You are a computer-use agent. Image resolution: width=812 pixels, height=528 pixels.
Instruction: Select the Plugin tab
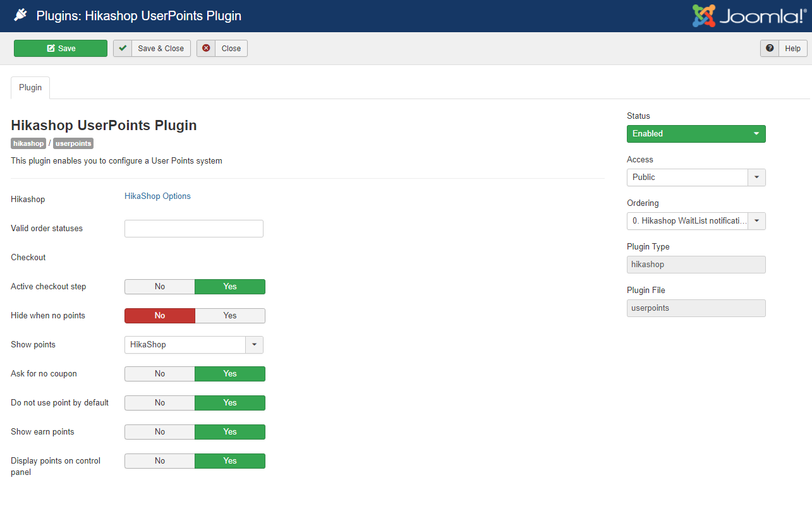[30, 88]
